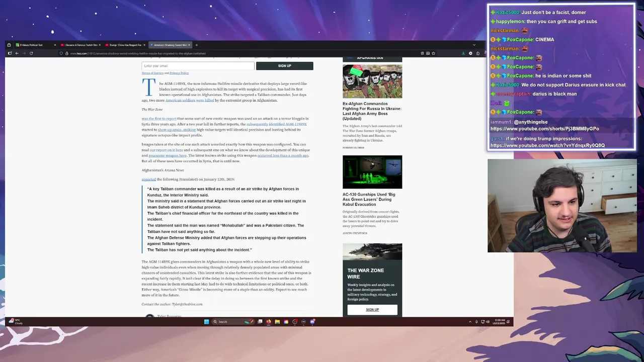Viewport: 644px width, 362px height.
Task: Click the black SIGN UP newsletter button
Action: 284,66
